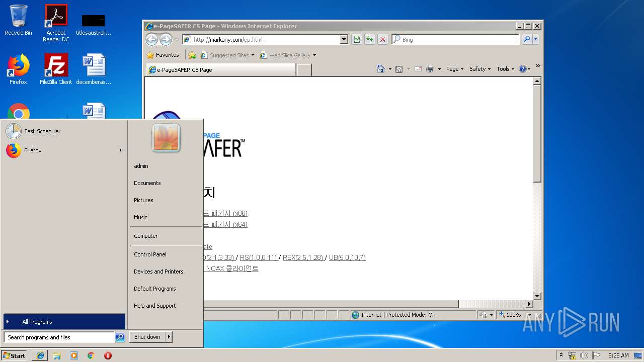Click the Compatibility View icon beside the address bar

click(x=357, y=39)
